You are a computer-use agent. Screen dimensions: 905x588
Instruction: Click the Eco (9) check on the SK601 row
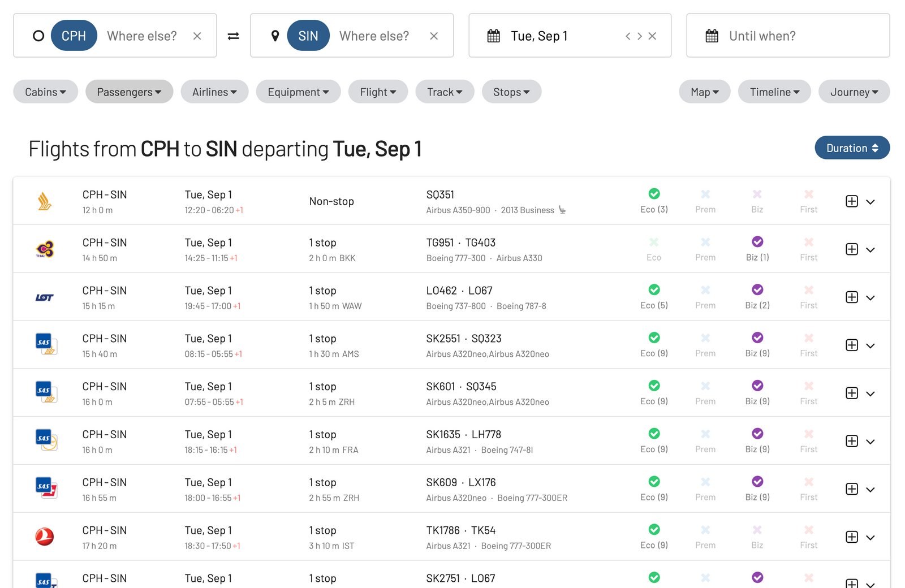pyautogui.click(x=654, y=386)
